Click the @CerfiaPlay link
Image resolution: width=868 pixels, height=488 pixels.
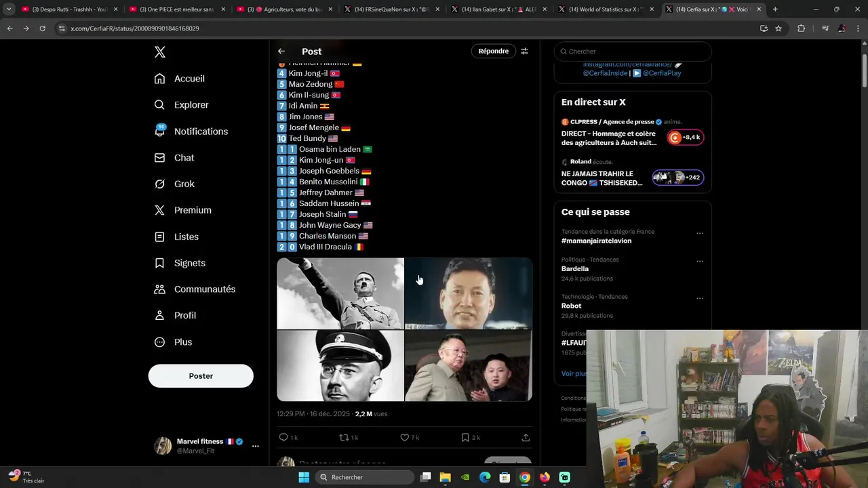[662, 73]
